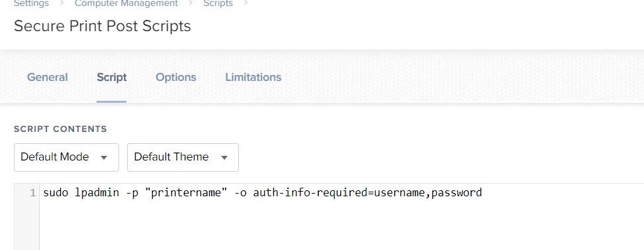Switch to the General tab
The image size is (644, 250).
tap(47, 78)
